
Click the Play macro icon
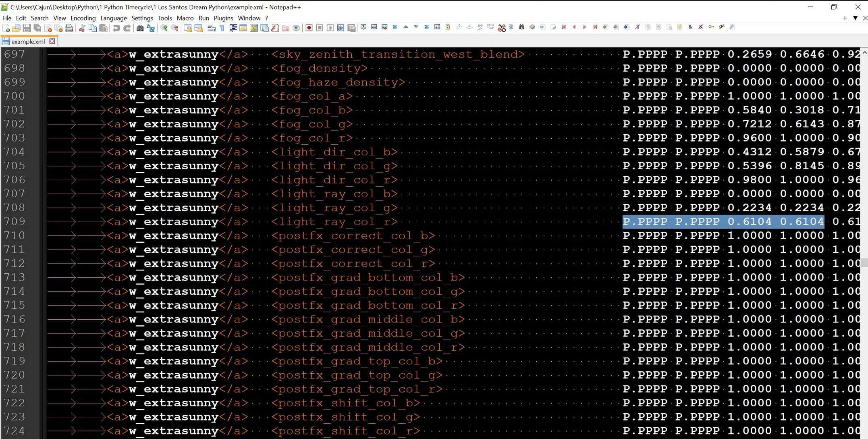click(330, 28)
